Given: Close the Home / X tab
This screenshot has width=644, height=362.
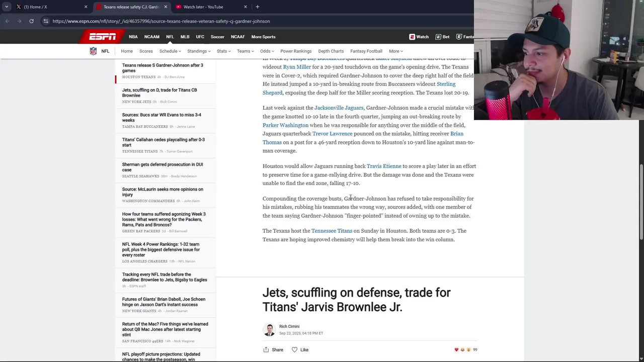Looking at the screenshot, I should click(x=86, y=7).
